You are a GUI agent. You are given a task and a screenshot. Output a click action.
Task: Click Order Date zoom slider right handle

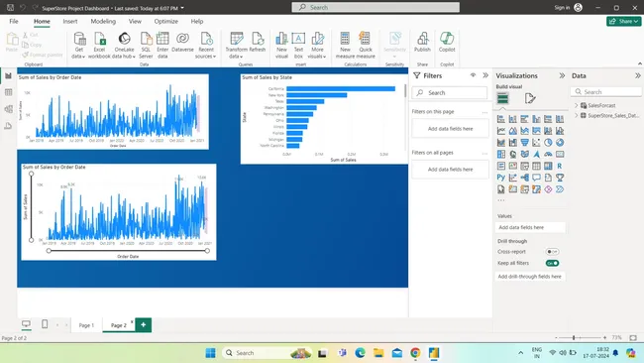point(207,251)
